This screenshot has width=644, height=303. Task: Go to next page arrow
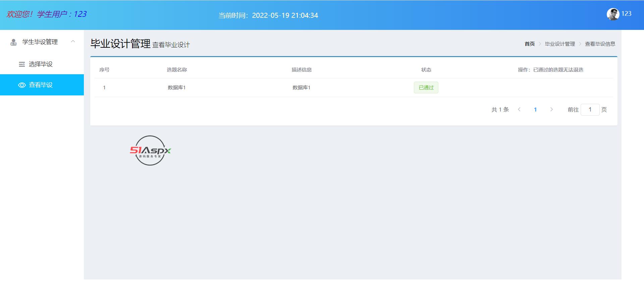click(551, 110)
